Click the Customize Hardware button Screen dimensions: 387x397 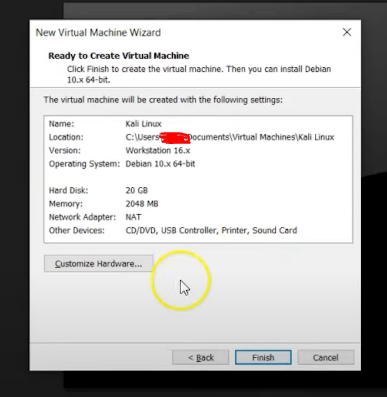coord(99,264)
